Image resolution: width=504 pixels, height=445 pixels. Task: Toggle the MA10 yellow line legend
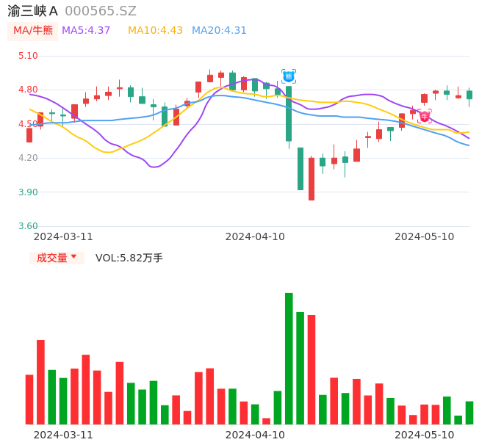click(x=155, y=31)
